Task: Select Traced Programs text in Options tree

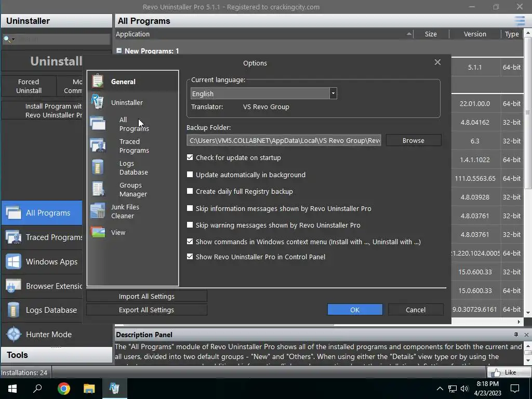Action: point(134,146)
